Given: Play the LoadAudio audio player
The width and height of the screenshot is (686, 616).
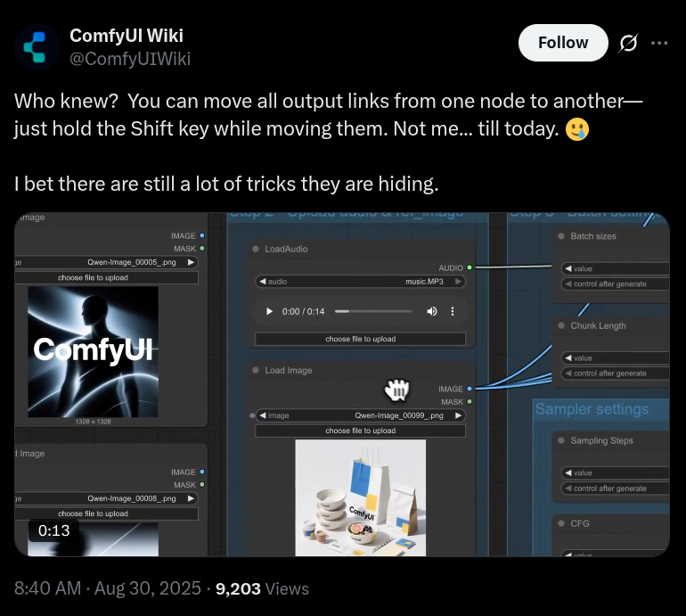Looking at the screenshot, I should pyautogui.click(x=269, y=311).
